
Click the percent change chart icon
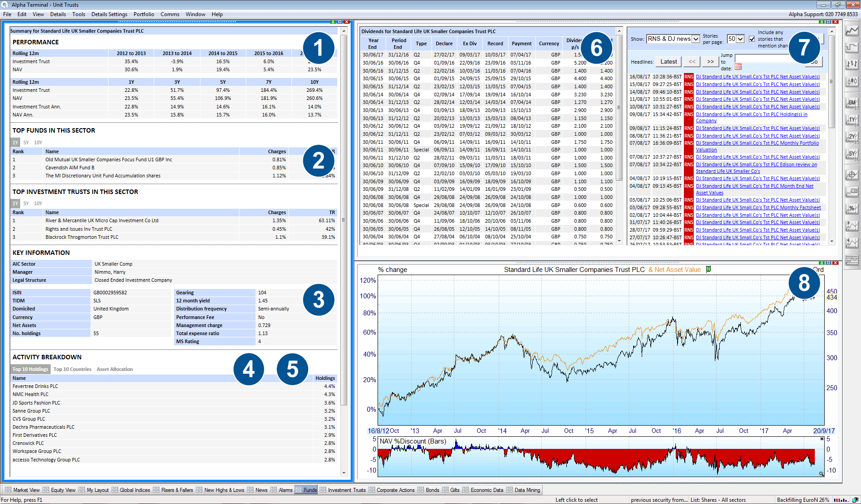coord(852,209)
